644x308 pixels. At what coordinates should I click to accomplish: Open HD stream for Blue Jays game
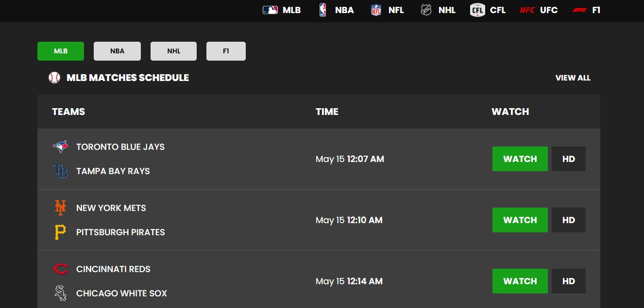[568, 159]
